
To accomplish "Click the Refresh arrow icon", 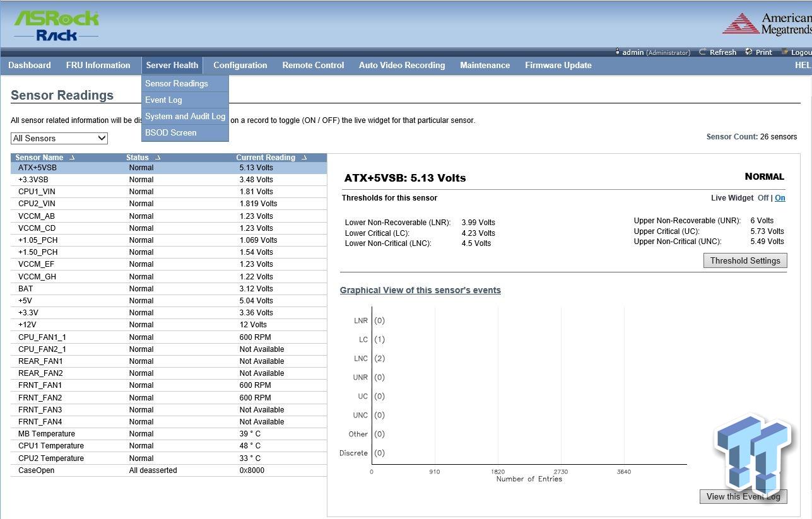I will [x=702, y=52].
